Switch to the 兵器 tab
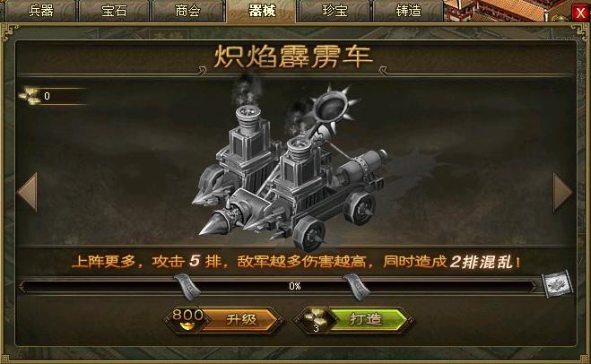 pos(40,11)
